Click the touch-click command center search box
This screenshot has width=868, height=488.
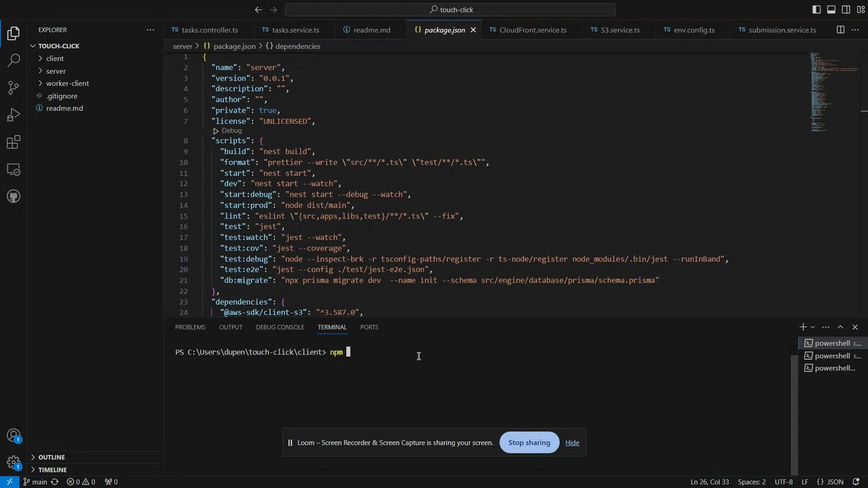pos(450,9)
